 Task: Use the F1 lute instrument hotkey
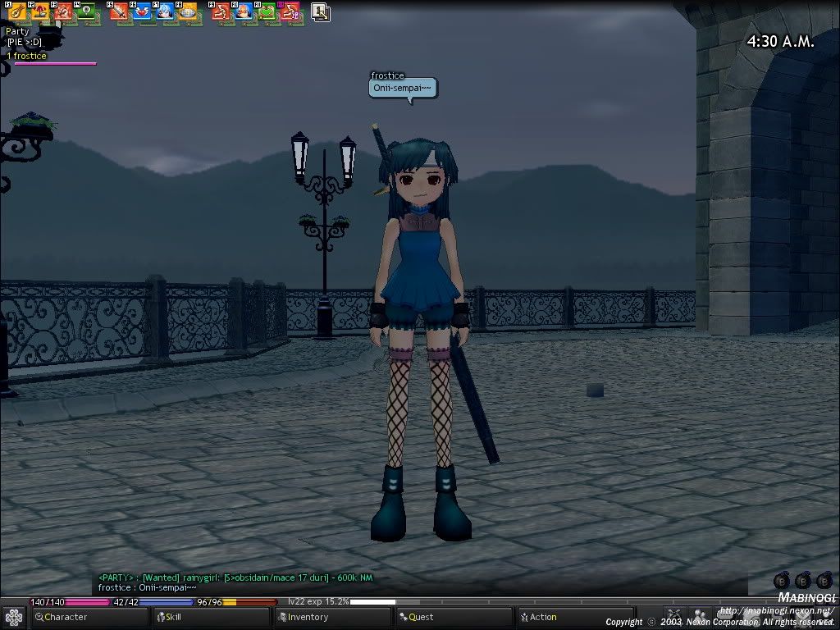point(17,11)
